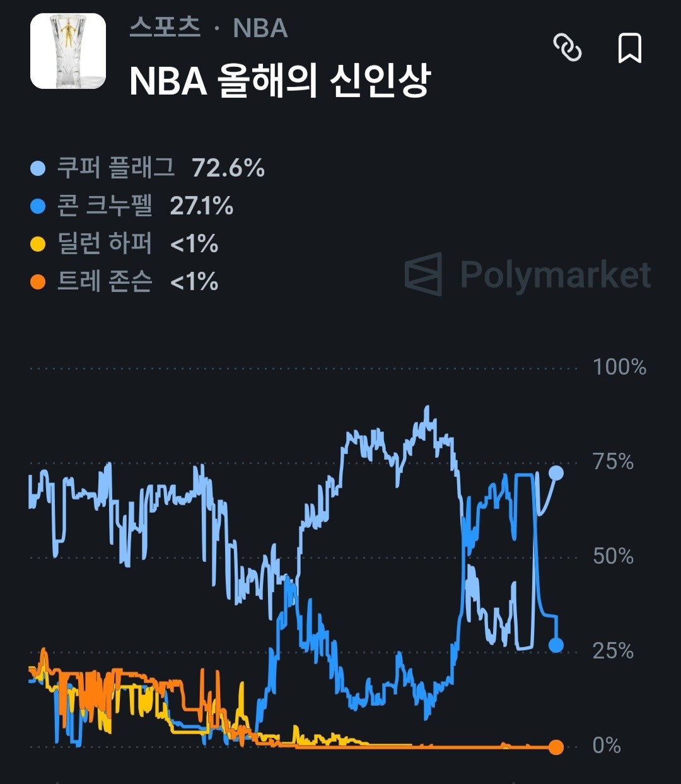Open the NBA category link

point(260,28)
